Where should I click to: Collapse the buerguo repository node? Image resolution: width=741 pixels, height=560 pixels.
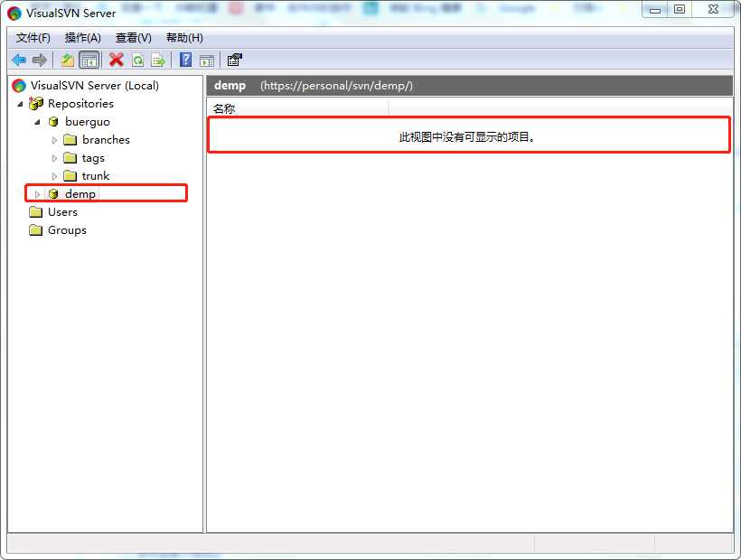37,122
